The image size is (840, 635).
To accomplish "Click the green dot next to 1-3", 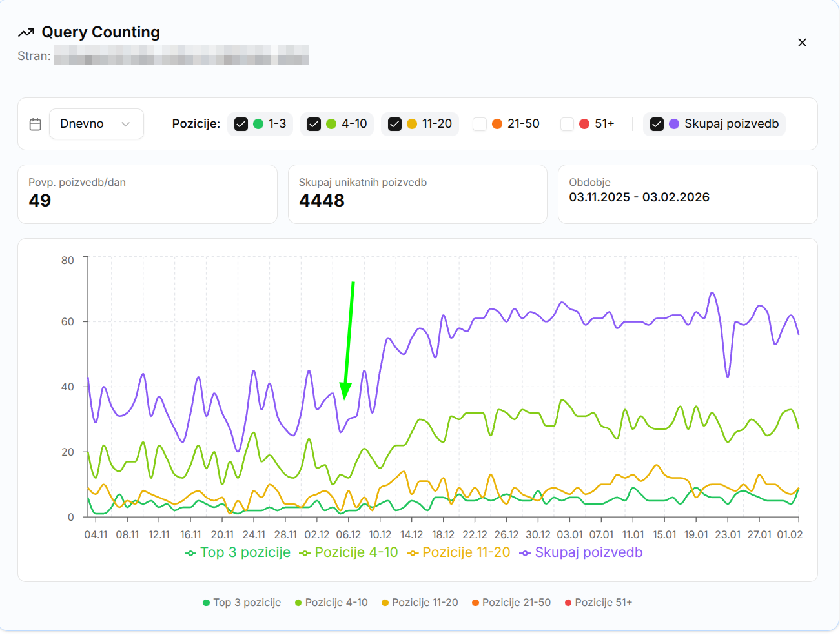I will [259, 124].
